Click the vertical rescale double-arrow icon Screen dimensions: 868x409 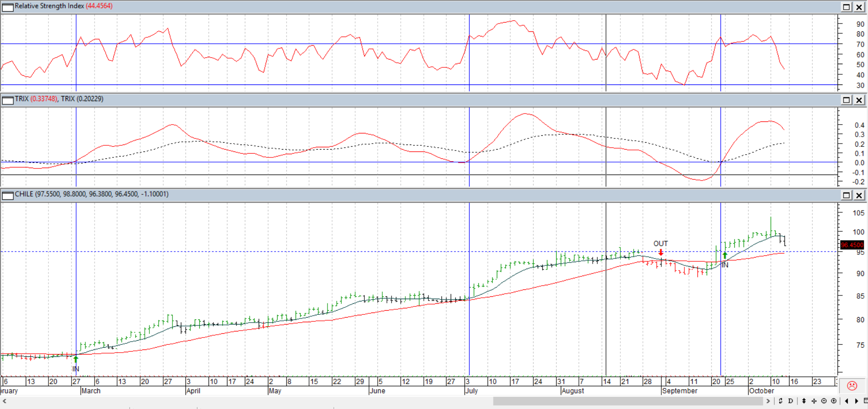(804, 401)
